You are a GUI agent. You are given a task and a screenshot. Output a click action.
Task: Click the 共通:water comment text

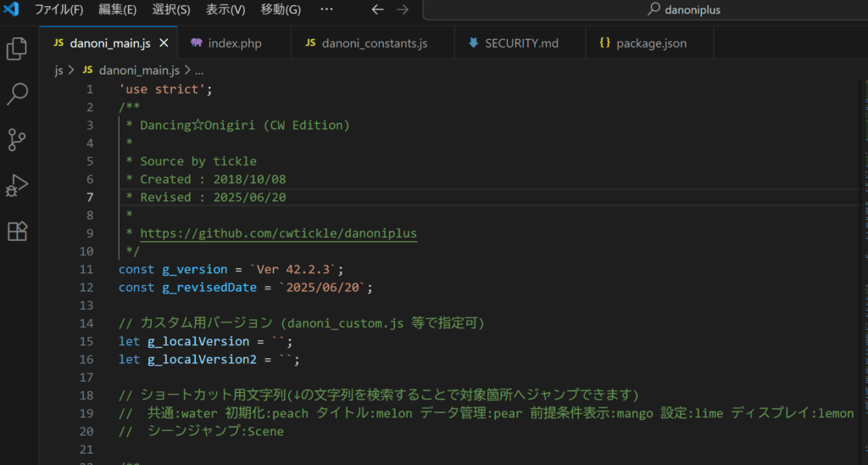tap(182, 413)
